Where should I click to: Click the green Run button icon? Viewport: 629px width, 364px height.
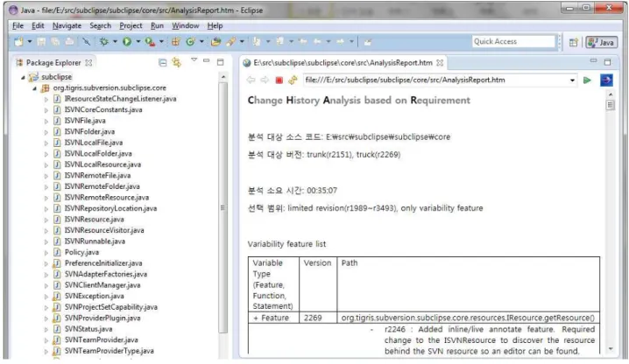click(x=127, y=41)
